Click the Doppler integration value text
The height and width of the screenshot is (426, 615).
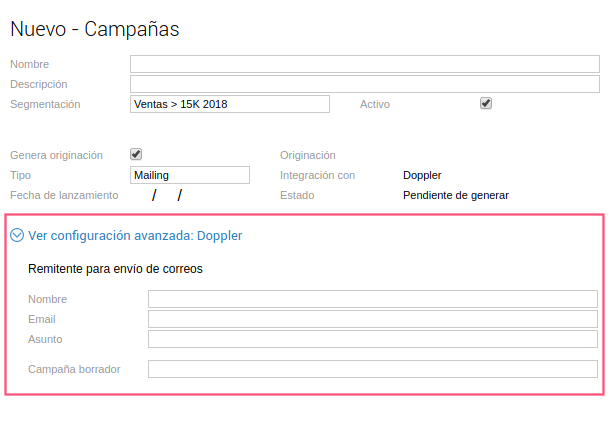point(422,175)
